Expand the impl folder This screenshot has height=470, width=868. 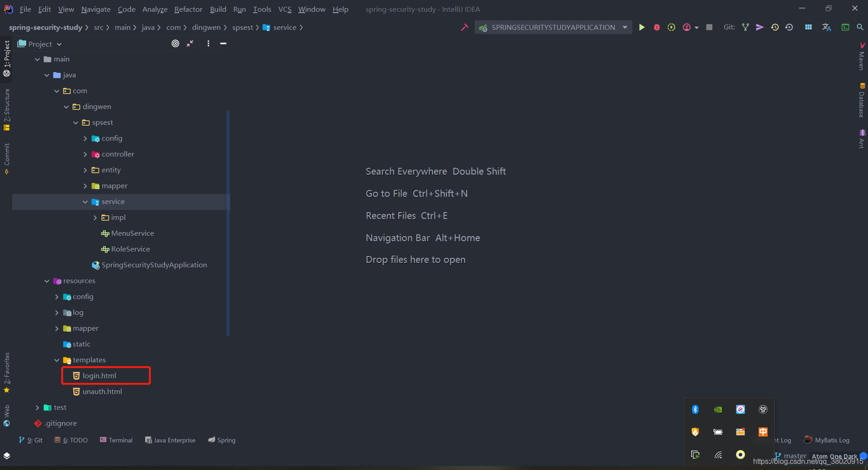[95, 218]
